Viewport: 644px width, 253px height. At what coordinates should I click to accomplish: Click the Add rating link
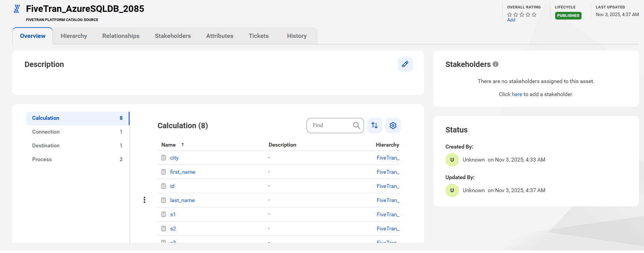[x=511, y=20]
